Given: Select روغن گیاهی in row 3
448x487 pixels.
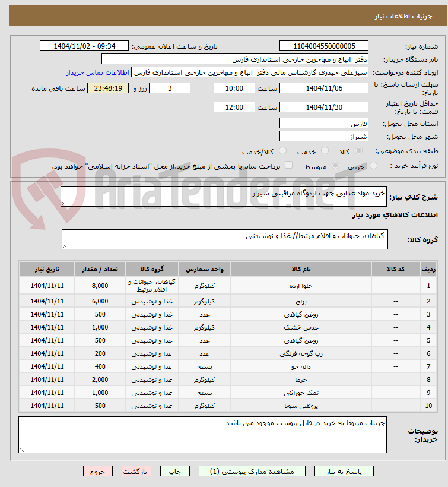Looking at the screenshot, I should [301, 314].
